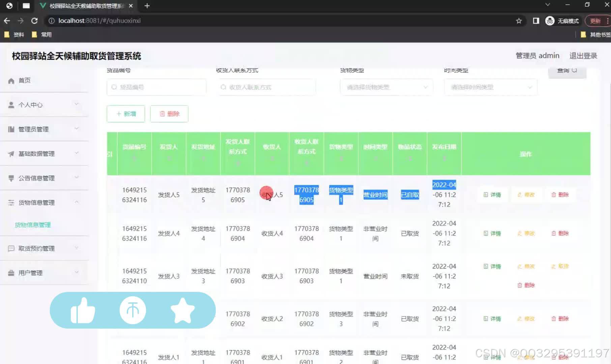Open the 常用 bookmarks folder
Viewport: 611px width, 364px height.
click(x=41, y=35)
